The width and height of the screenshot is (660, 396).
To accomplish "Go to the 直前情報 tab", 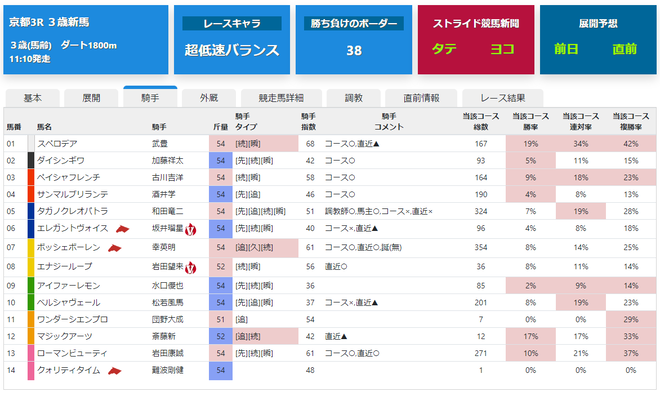I will click(x=421, y=98).
